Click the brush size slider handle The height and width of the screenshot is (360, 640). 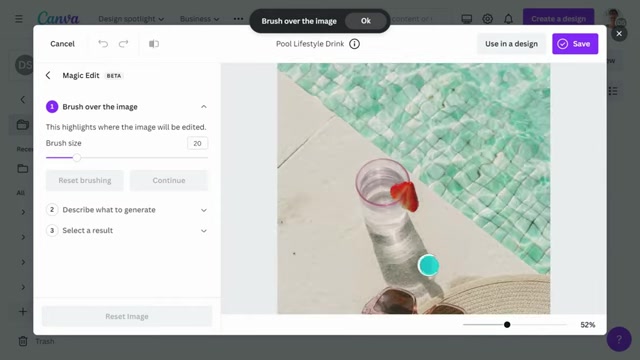(77, 158)
